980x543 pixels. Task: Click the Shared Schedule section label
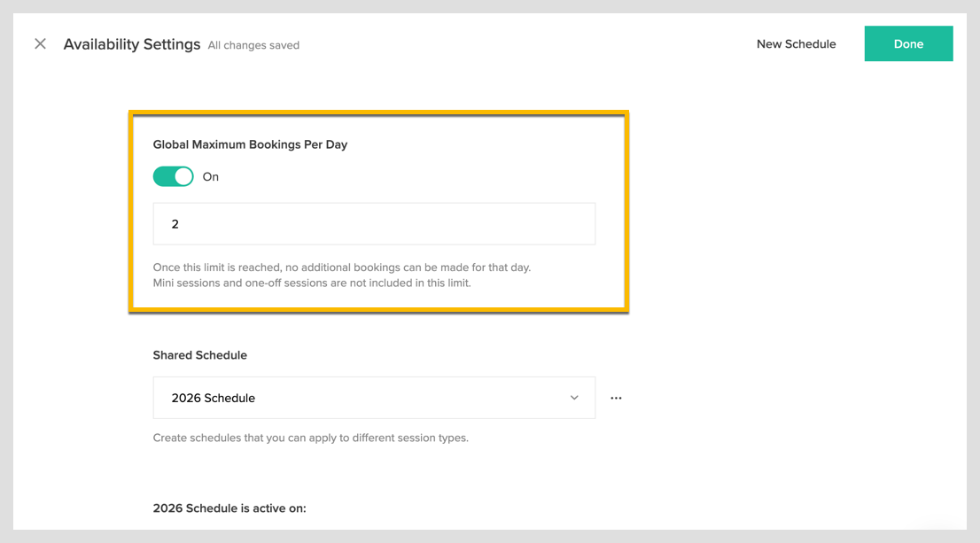[200, 355]
